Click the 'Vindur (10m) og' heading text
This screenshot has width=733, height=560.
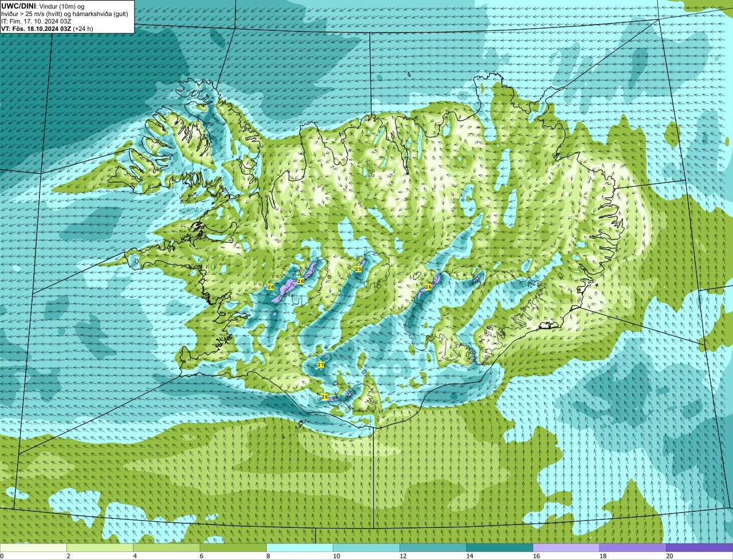coord(61,6)
